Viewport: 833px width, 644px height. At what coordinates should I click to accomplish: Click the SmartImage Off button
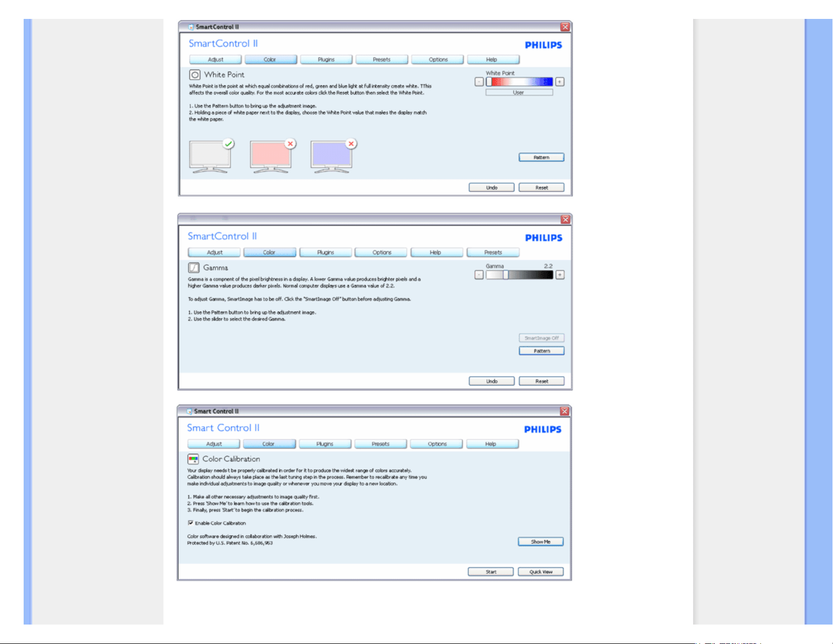(541, 338)
